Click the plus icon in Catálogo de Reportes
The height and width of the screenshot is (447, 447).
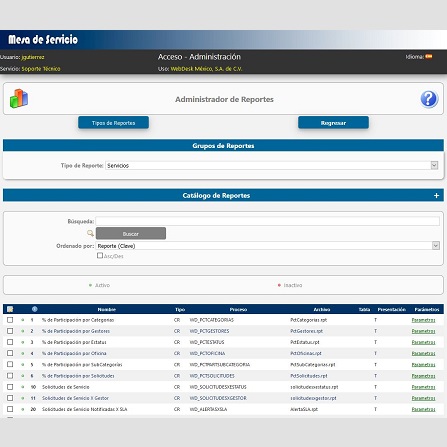pyautogui.click(x=436, y=196)
